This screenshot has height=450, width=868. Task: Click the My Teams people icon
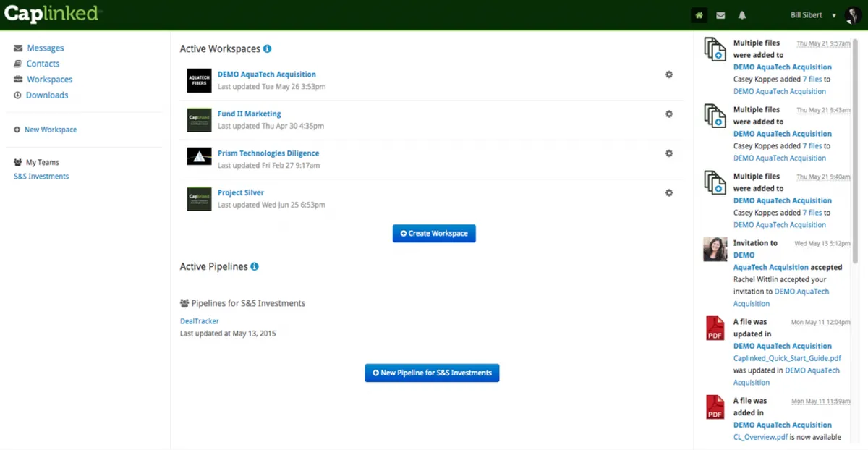[x=18, y=163]
